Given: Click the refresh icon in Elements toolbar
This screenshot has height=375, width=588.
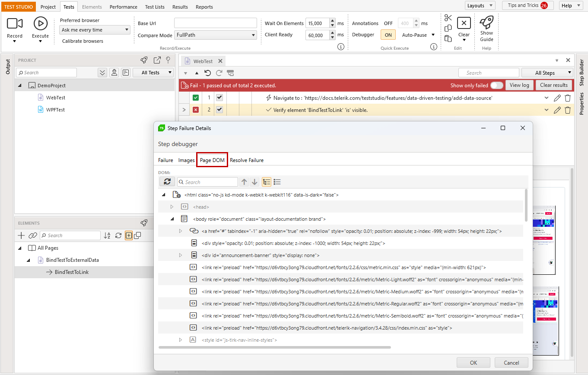Looking at the screenshot, I should click(x=118, y=235).
